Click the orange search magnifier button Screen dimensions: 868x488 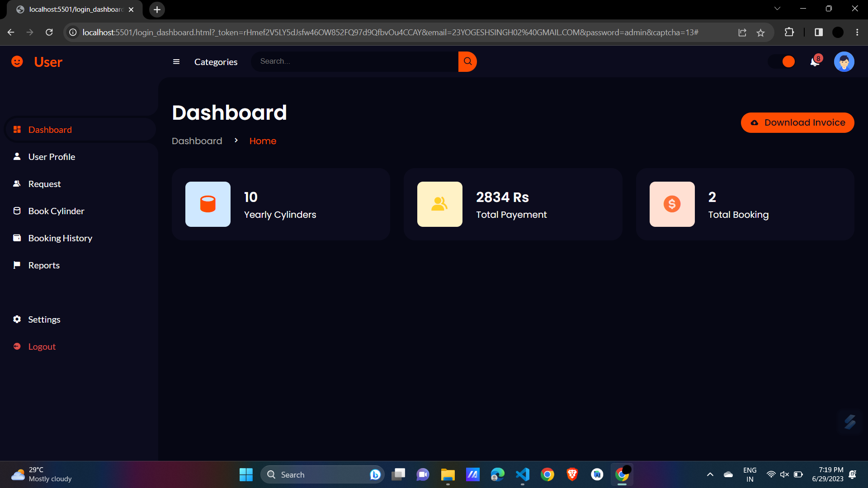[x=467, y=61]
